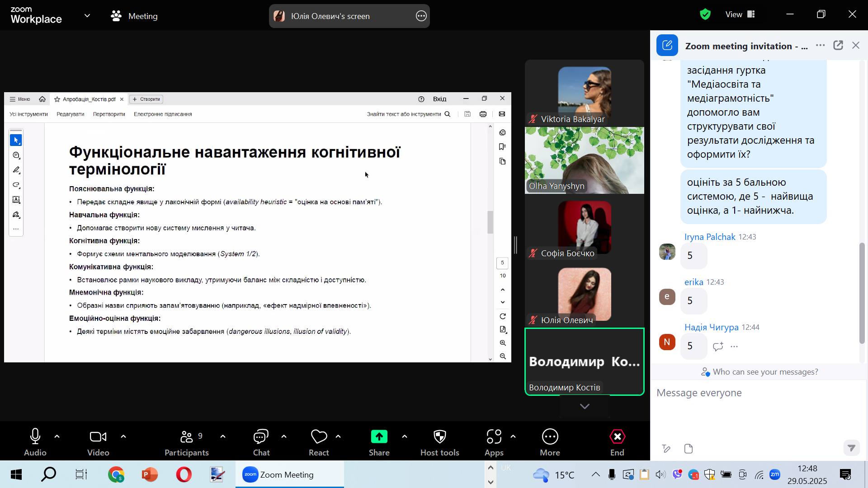Click rotate page icon in PDF right rail
Viewport: 868px width, 488px height.
coord(503,316)
